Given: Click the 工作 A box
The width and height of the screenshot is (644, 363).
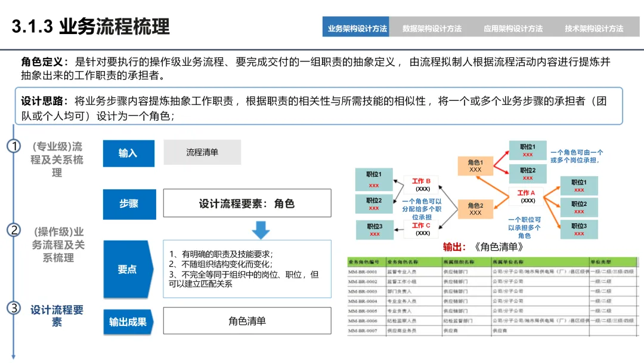Looking at the screenshot, I should tap(527, 196).
